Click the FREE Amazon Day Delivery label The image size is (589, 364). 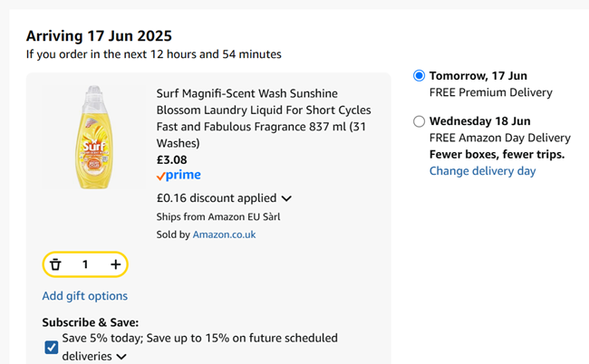tap(499, 138)
